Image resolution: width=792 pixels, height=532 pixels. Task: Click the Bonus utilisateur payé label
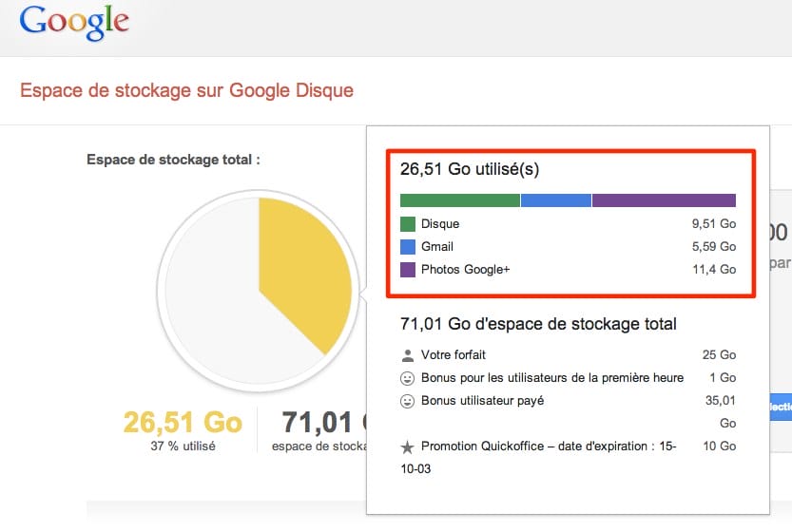click(482, 401)
